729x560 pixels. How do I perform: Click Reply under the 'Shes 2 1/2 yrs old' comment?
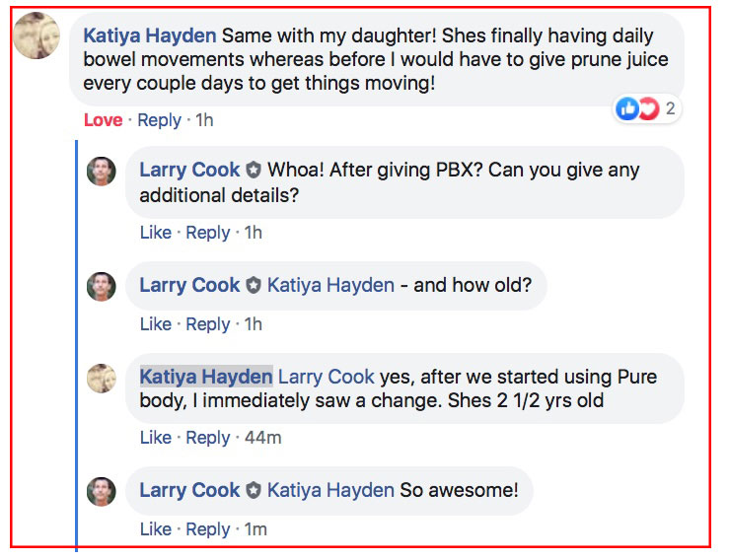(207, 438)
